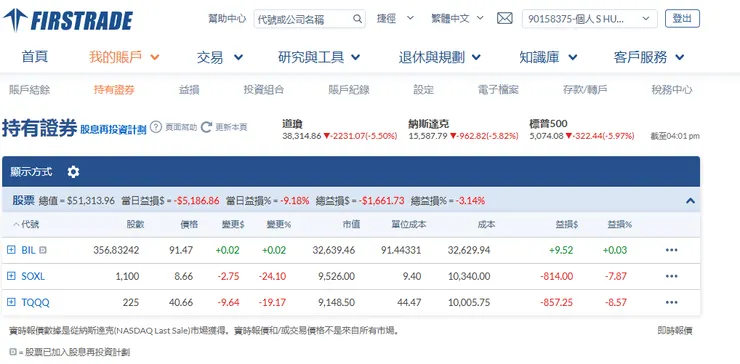Switch to 持有證券 tab
The height and width of the screenshot is (364, 740).
coord(114,90)
